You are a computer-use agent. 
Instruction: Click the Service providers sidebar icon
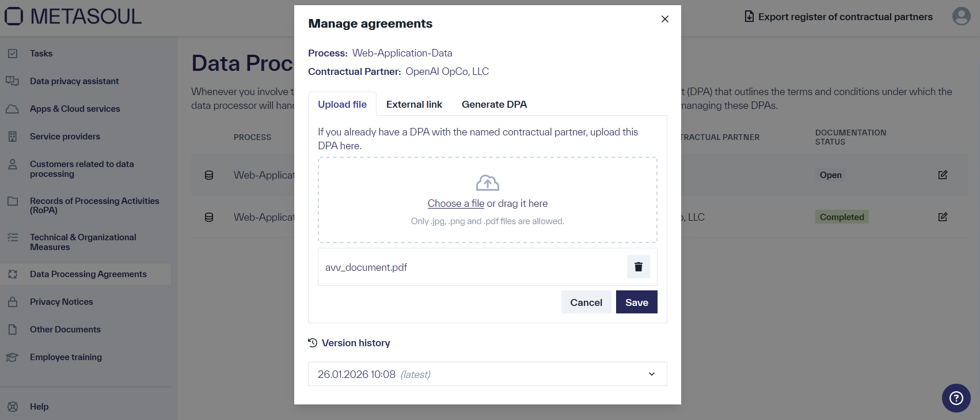[x=13, y=137]
